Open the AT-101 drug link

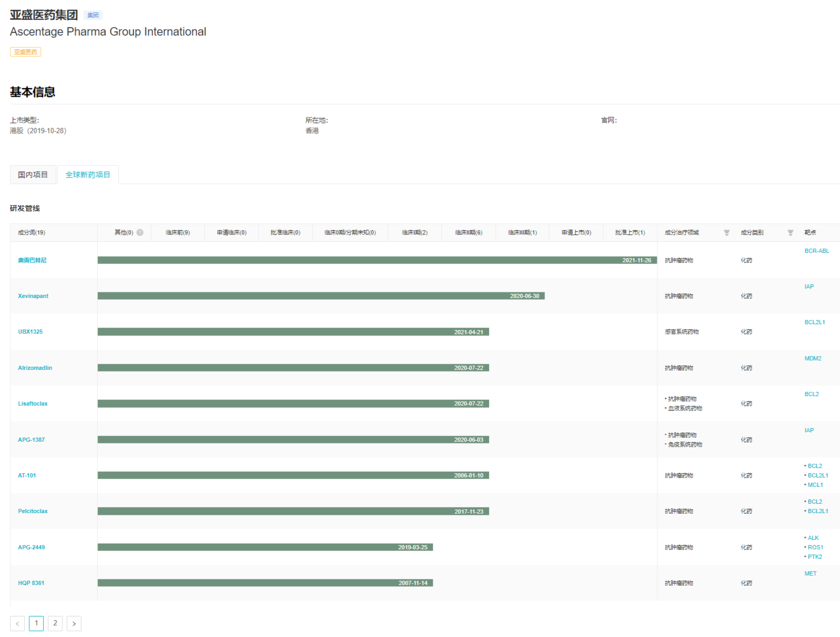[x=27, y=475]
